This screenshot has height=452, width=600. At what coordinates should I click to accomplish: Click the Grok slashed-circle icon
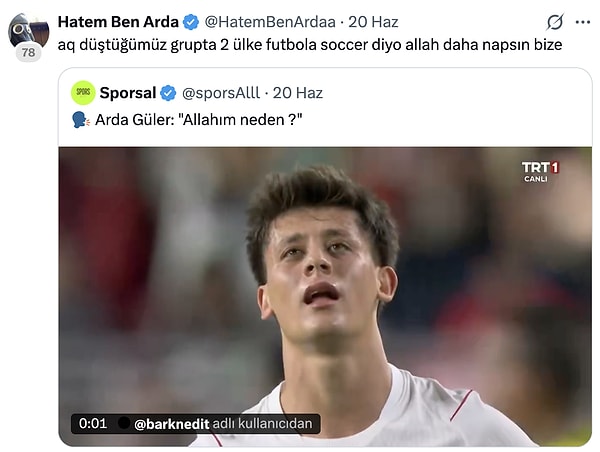[554, 22]
